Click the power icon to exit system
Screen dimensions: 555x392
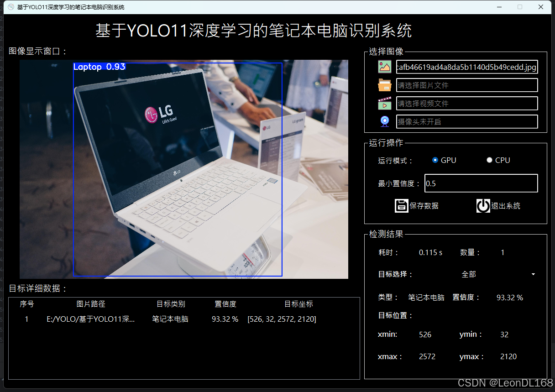click(483, 206)
